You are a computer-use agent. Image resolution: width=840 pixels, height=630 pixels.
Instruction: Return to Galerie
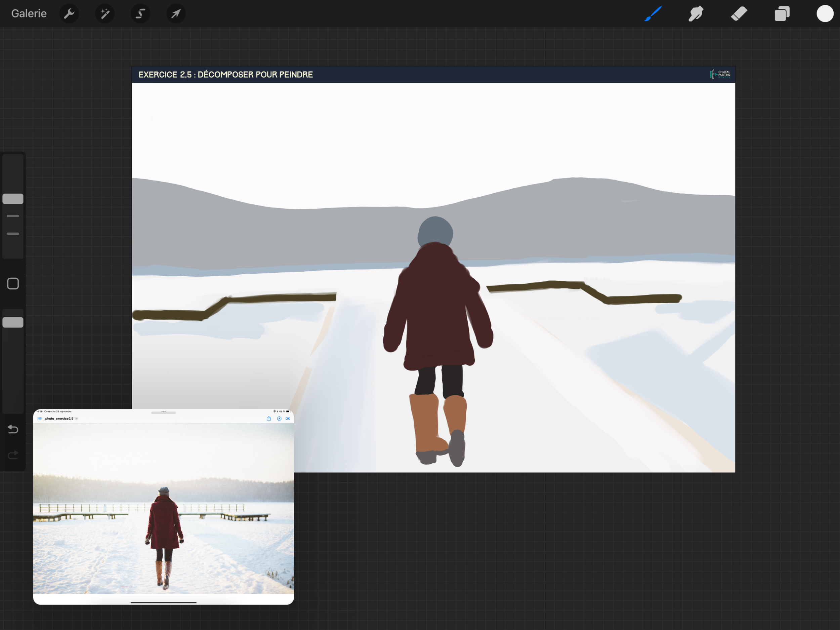29,14
